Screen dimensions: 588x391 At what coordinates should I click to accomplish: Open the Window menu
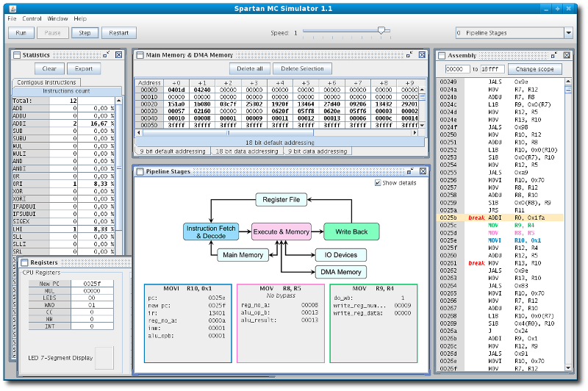click(x=57, y=19)
